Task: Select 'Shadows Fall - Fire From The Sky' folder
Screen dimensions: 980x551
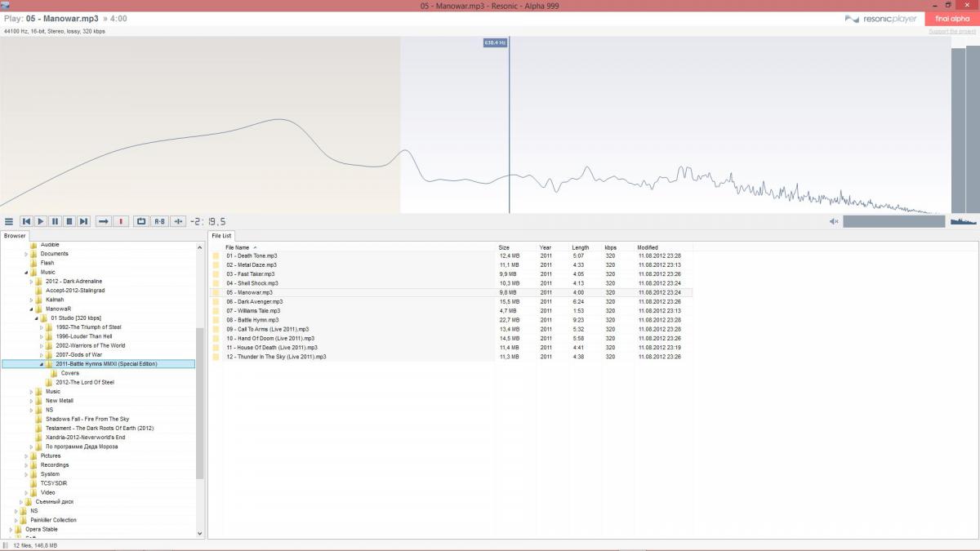Action: (x=87, y=419)
